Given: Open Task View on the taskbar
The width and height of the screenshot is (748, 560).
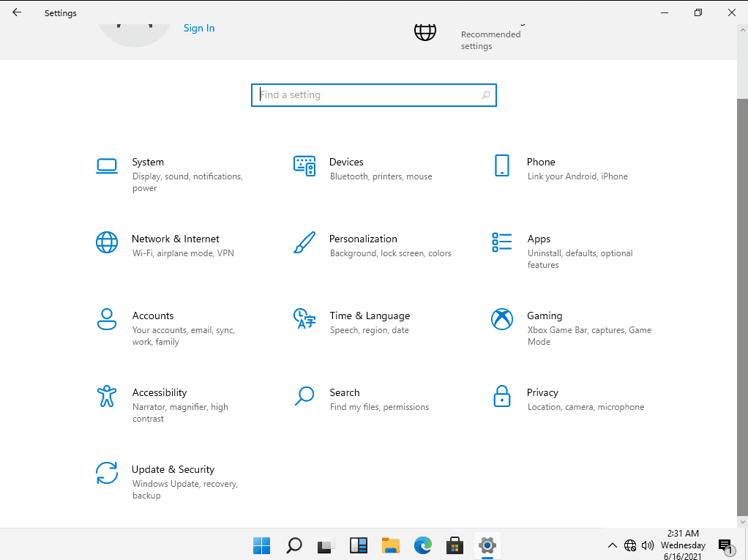Looking at the screenshot, I should [x=326, y=545].
